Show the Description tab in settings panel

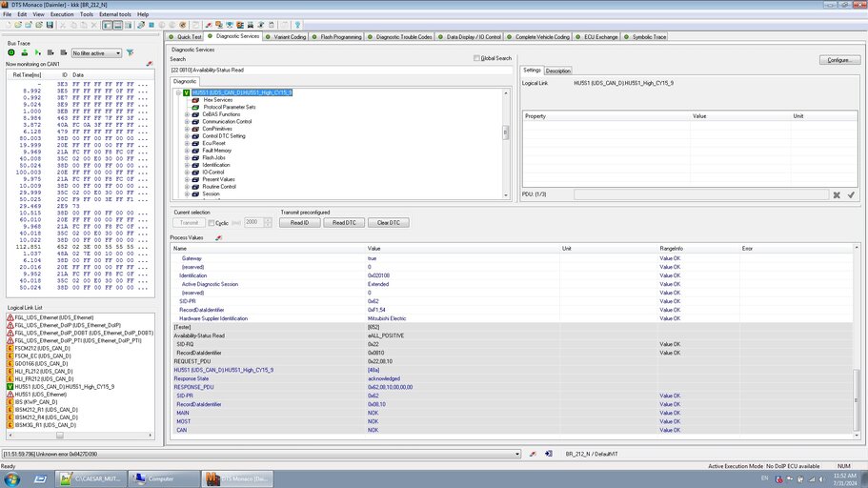557,71
